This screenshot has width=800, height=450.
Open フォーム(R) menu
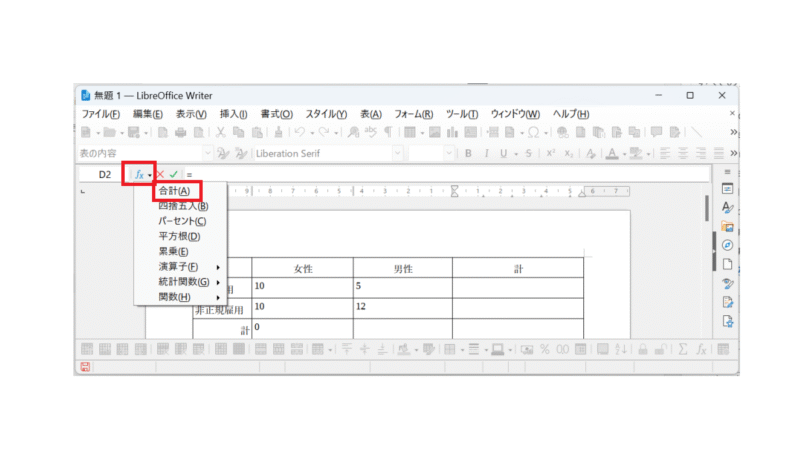coord(413,114)
